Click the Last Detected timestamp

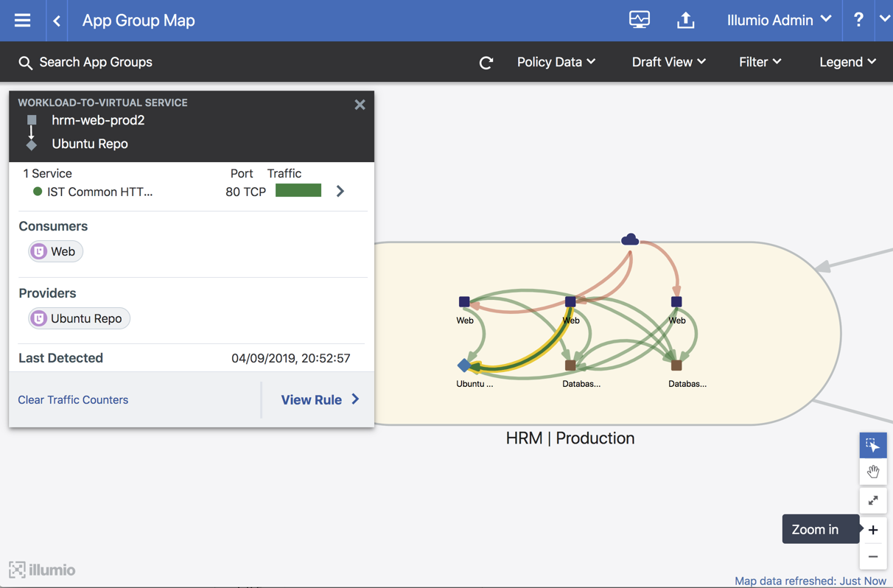(x=290, y=358)
